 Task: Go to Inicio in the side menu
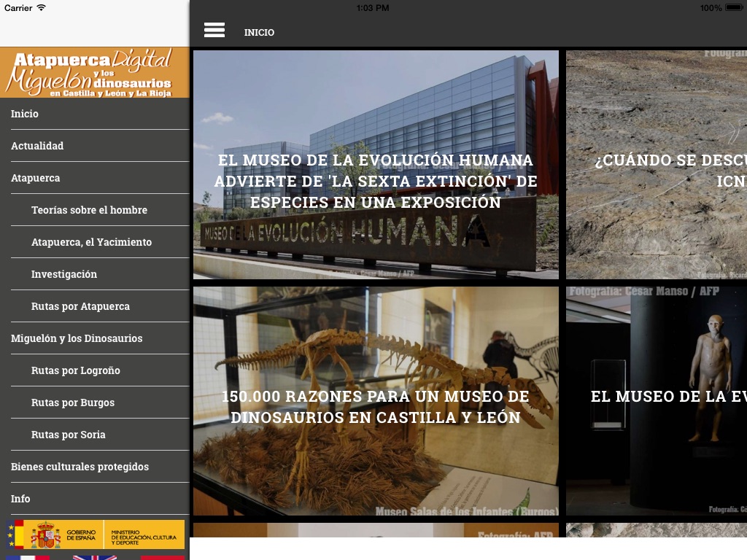coord(100,114)
